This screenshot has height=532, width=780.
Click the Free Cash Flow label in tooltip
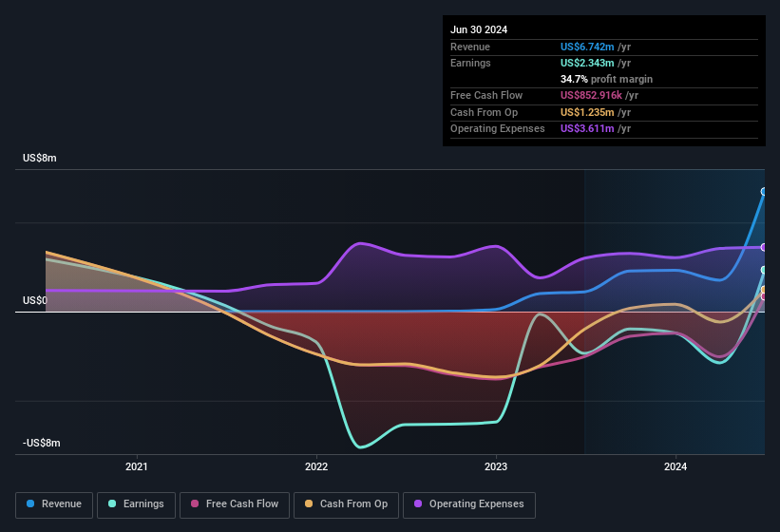click(x=486, y=95)
